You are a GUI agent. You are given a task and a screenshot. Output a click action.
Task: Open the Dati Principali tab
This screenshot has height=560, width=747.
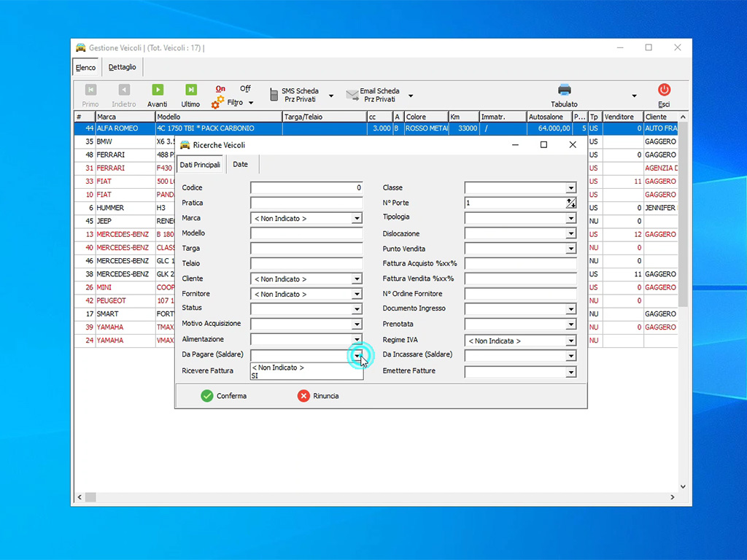click(200, 165)
